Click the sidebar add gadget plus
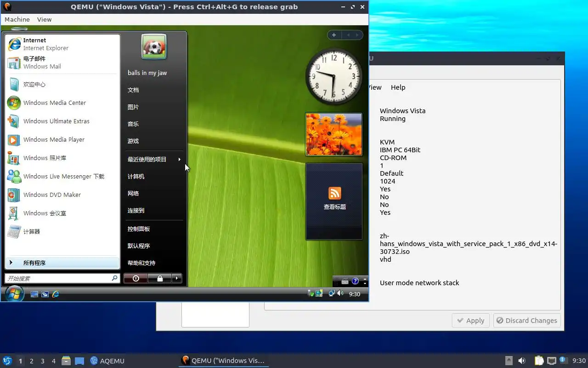588x368 pixels. click(334, 35)
